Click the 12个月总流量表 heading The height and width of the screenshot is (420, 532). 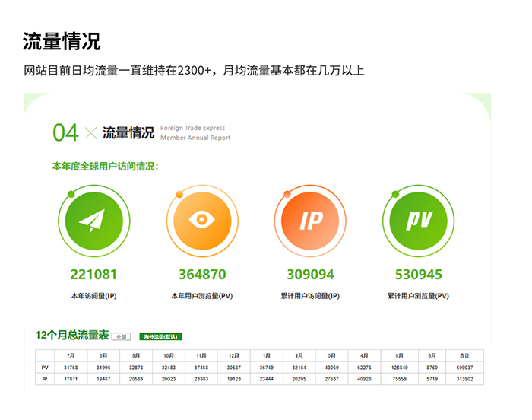[71, 336]
